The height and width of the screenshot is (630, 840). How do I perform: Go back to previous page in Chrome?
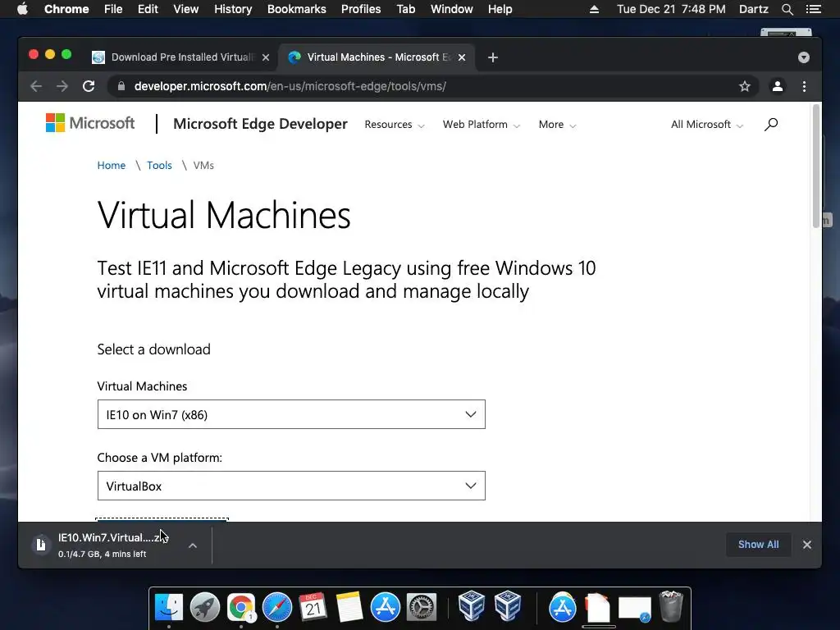click(x=36, y=86)
